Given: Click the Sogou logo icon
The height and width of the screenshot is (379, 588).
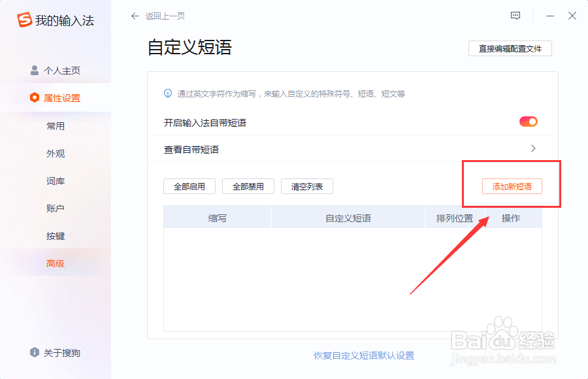Looking at the screenshot, I should tap(26, 20).
